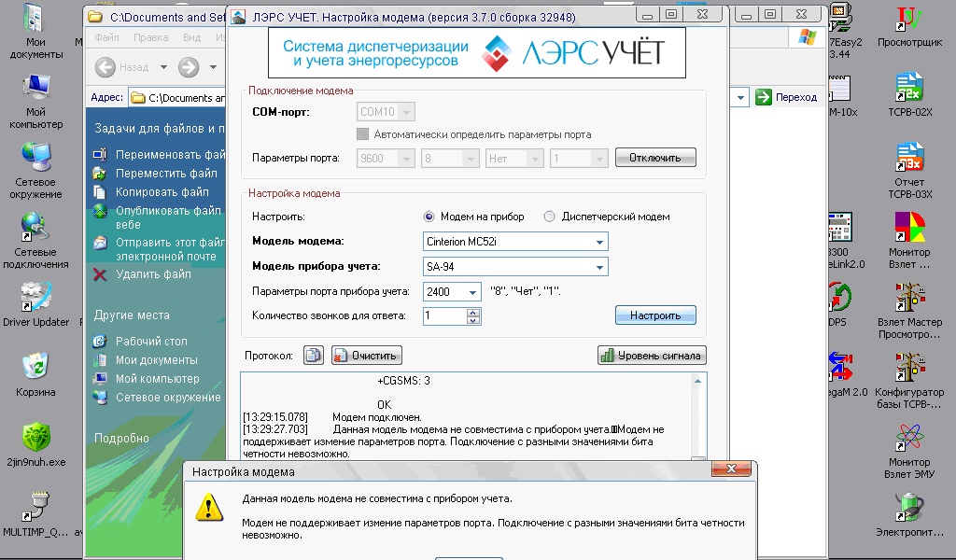Screen dimensions: 956x560
Task: Open Мои документы desktop icon
Action: click(x=35, y=32)
